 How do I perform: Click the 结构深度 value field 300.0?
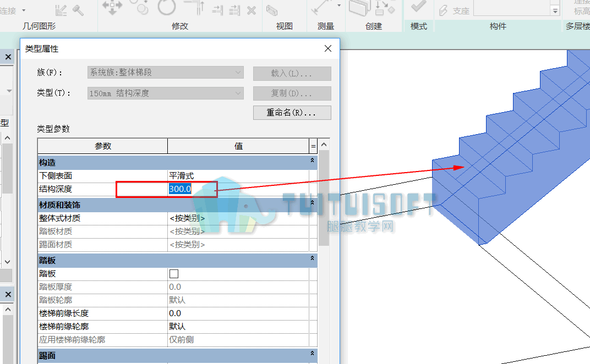tap(238, 189)
